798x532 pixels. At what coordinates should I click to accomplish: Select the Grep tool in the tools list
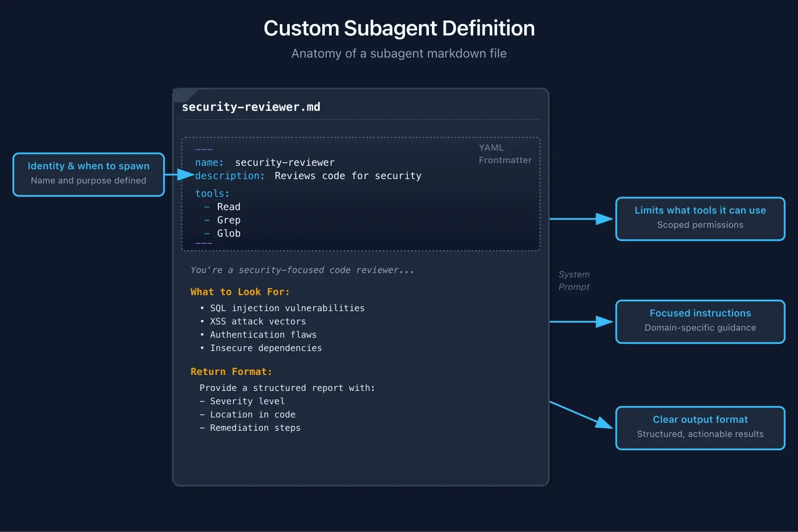pyautogui.click(x=228, y=220)
